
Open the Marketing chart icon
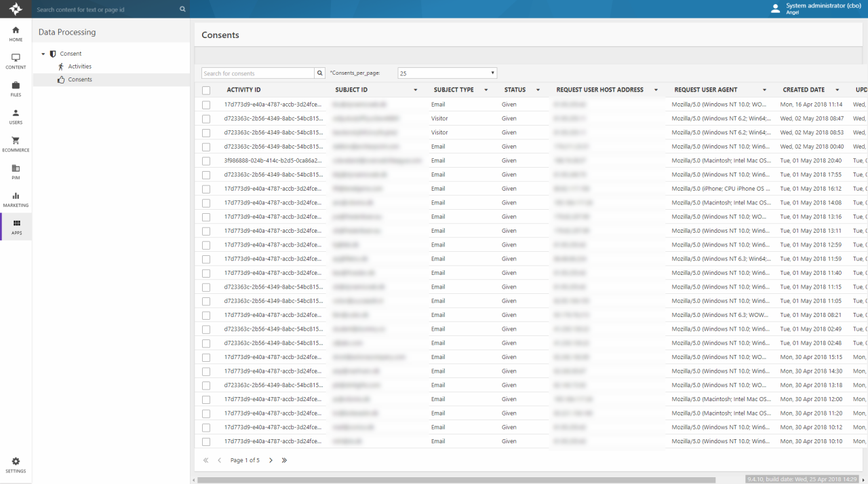(16, 199)
